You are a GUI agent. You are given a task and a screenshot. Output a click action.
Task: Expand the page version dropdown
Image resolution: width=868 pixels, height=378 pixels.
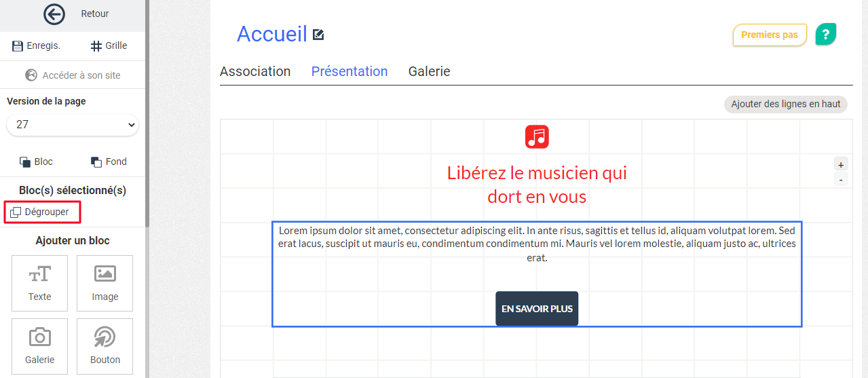pos(72,125)
